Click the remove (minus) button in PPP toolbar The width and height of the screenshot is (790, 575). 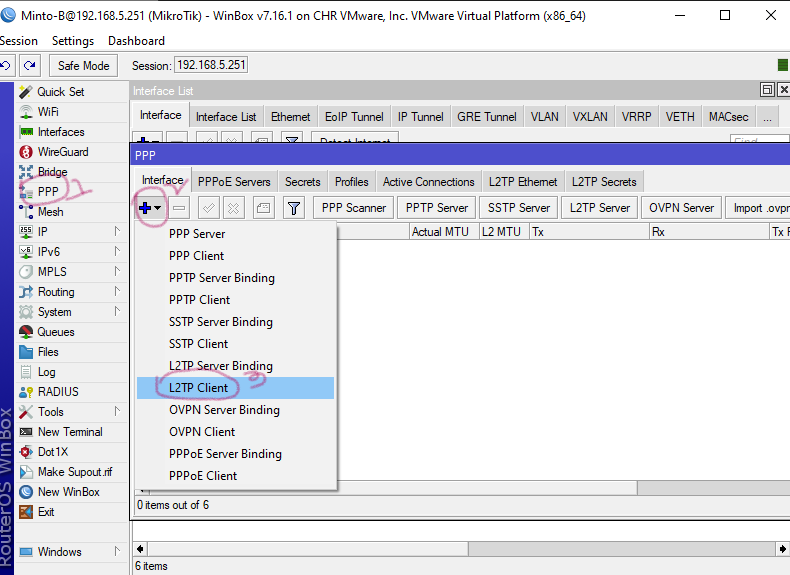point(179,208)
